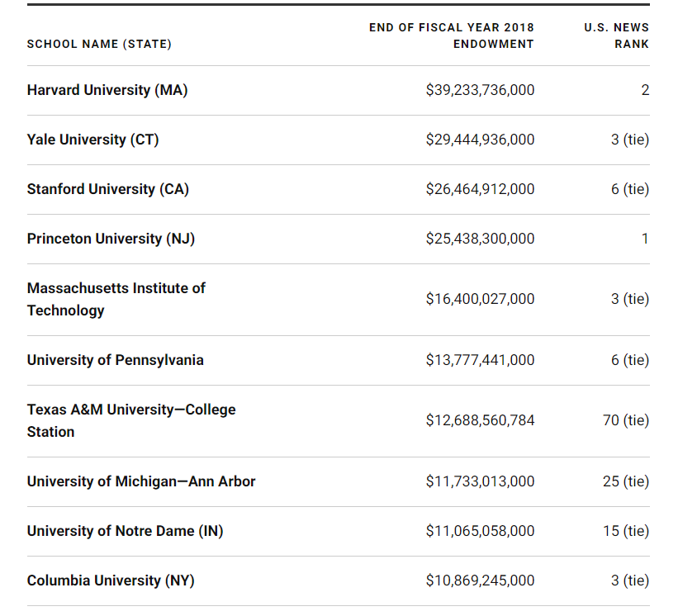Screen dimensions: 697x616
Task: Click End of Fiscal Year 2018 Endowment header
Action: (x=451, y=36)
